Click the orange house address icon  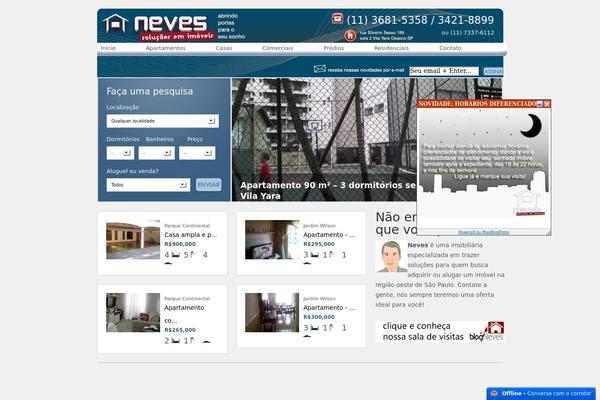point(350,36)
